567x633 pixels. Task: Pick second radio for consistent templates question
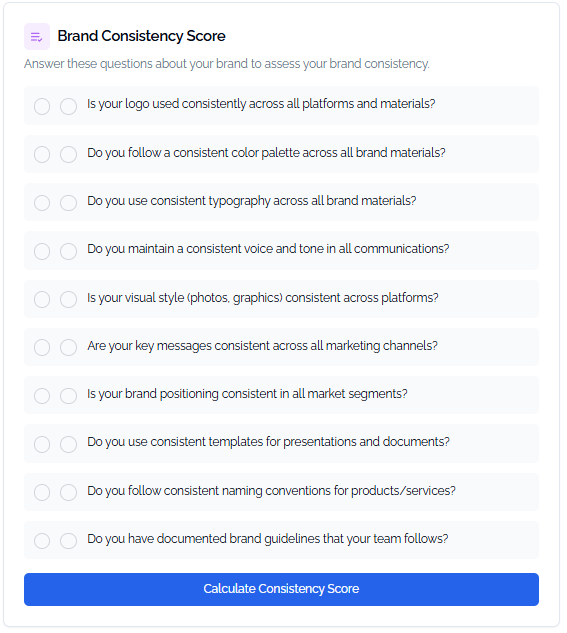pos(69,444)
